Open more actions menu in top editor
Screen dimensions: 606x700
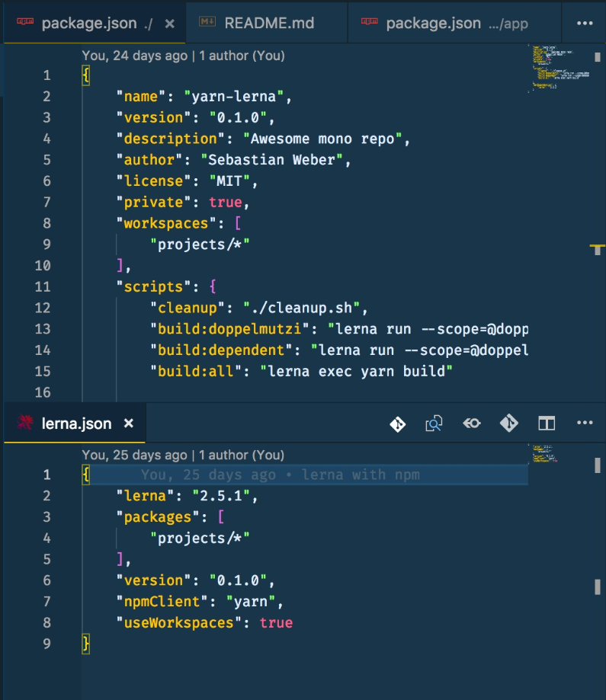585,23
